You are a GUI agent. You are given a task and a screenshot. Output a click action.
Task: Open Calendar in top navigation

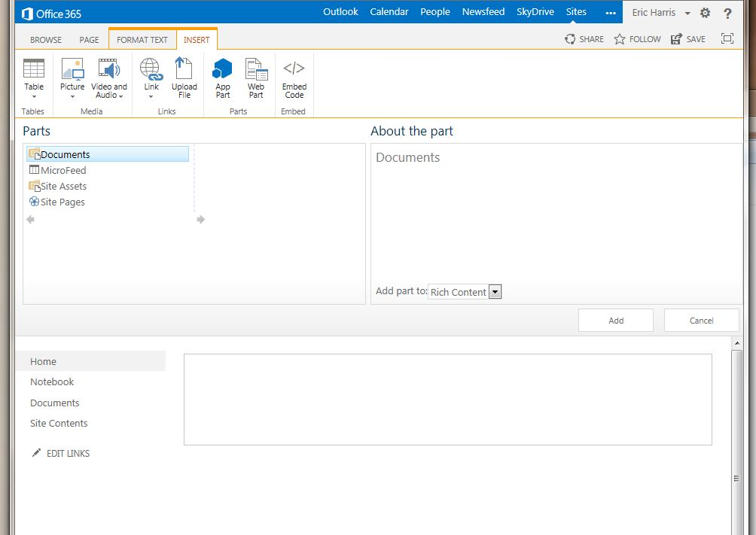click(389, 12)
